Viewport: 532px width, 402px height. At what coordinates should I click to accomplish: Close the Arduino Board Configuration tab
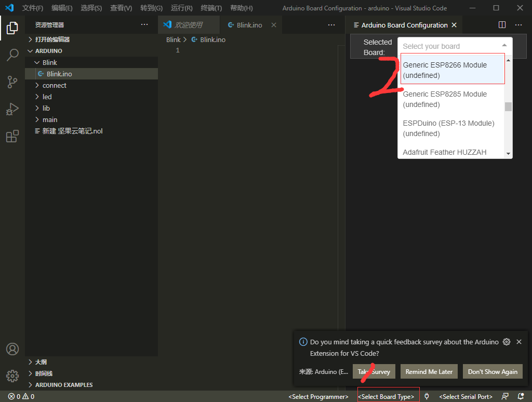point(454,25)
